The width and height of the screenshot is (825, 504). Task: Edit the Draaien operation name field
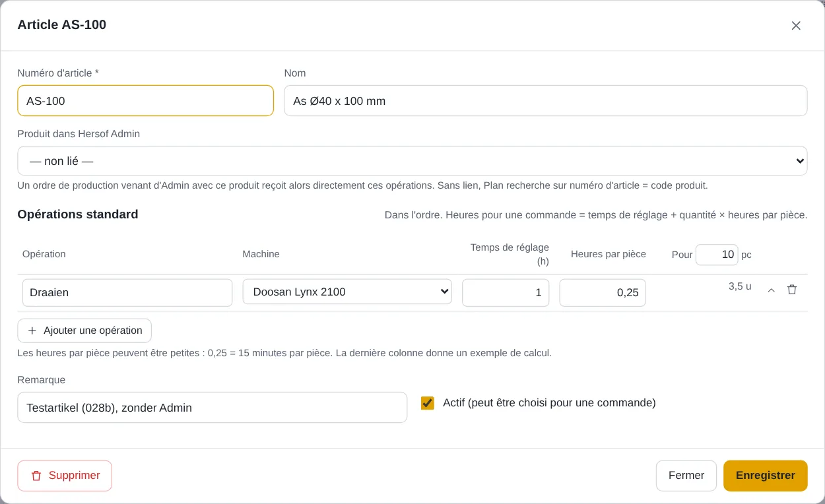point(127,292)
